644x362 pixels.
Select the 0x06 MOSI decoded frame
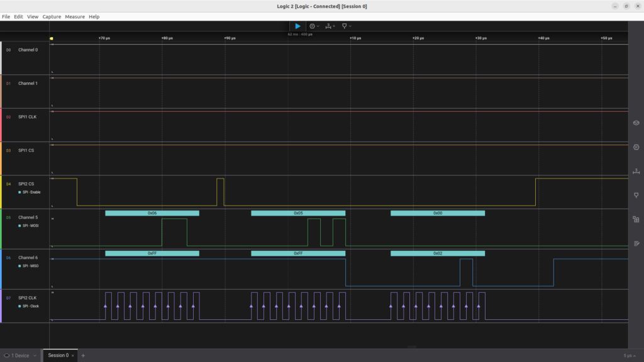tap(152, 214)
